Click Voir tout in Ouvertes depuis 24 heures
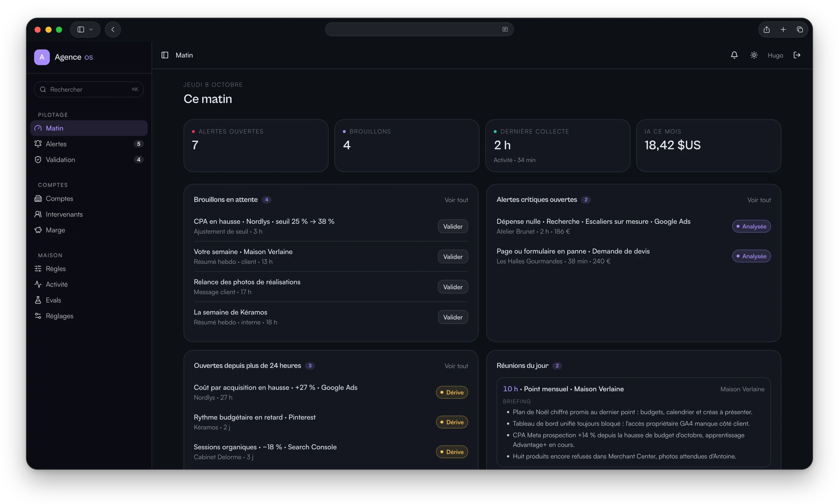 [x=456, y=366]
